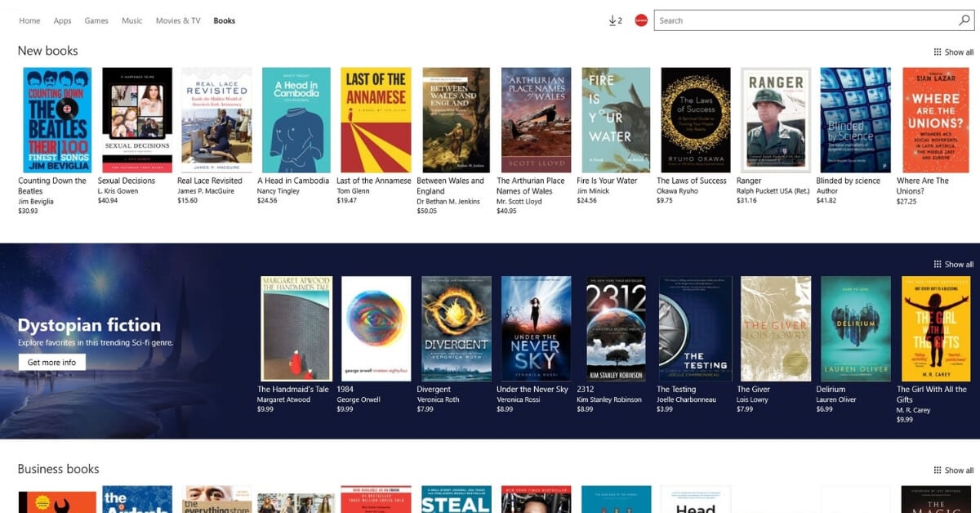Screen dimensions: 980x513
Task: Select the Books tab
Action: 224,20
